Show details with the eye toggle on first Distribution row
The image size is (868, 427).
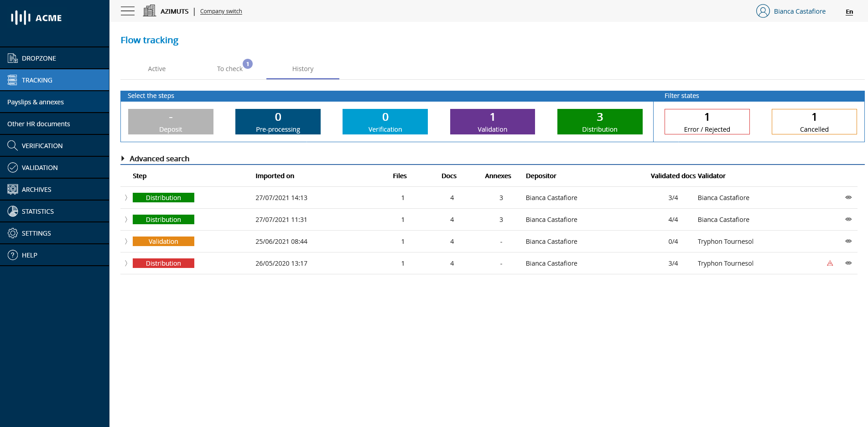848,197
